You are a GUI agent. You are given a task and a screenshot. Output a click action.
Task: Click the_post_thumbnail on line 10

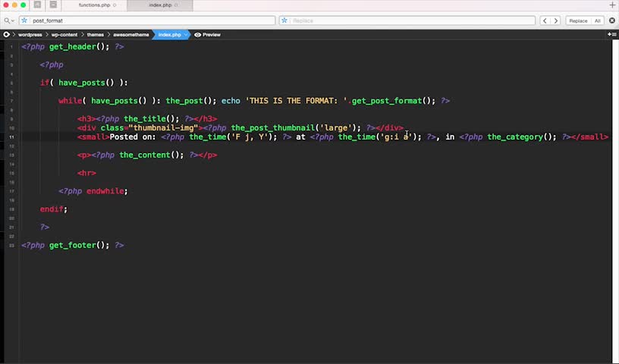pyautogui.click(x=273, y=127)
